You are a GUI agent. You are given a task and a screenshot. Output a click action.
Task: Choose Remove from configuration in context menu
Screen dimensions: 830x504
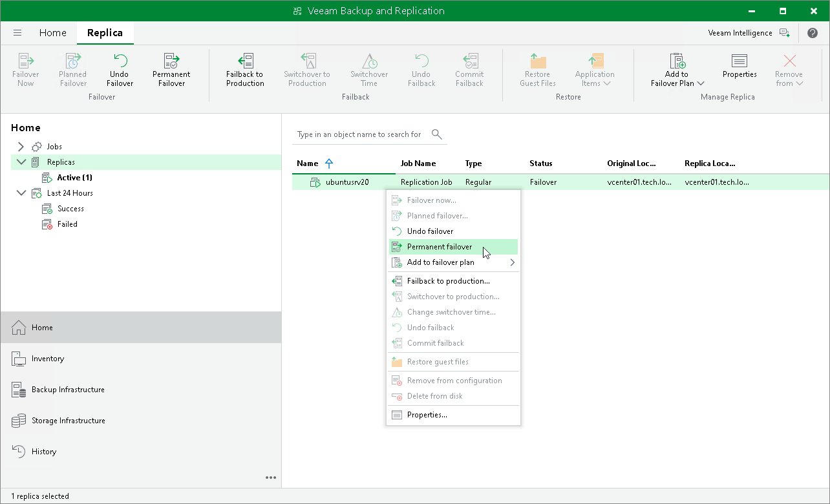pos(453,381)
